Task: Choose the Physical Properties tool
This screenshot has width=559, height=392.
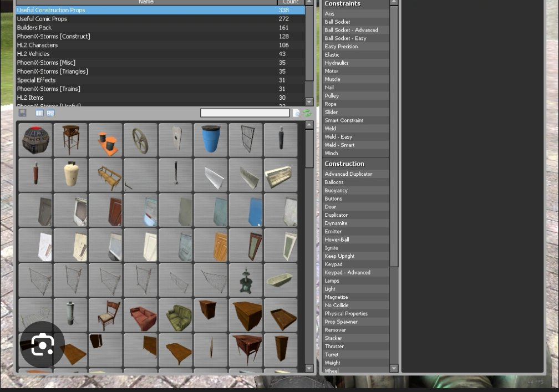Action: tap(356, 314)
